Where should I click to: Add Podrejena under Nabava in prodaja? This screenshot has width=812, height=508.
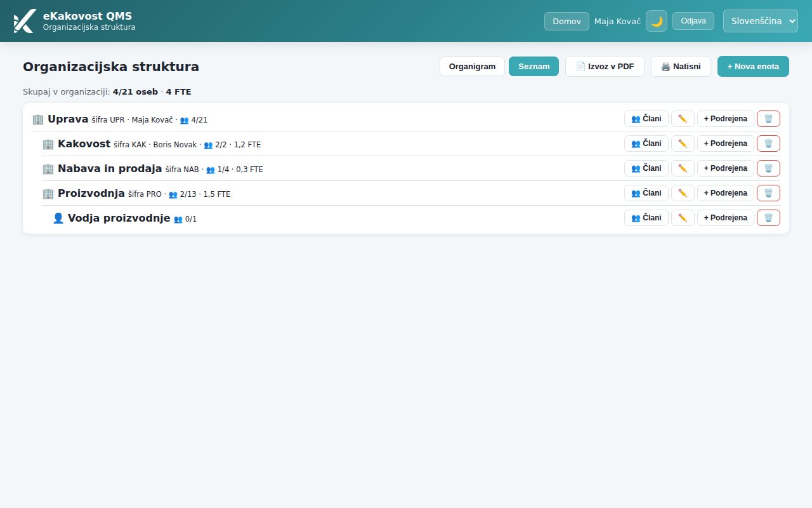click(x=726, y=168)
